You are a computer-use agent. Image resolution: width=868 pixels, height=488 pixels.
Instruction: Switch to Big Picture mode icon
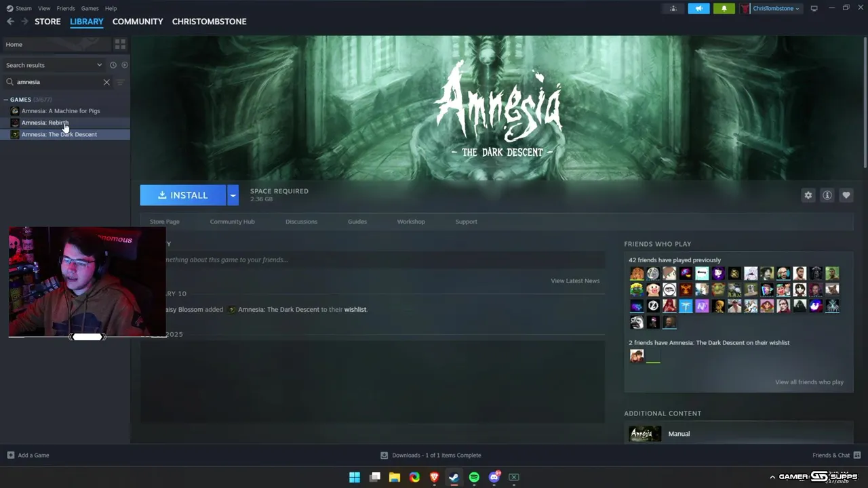(x=814, y=8)
